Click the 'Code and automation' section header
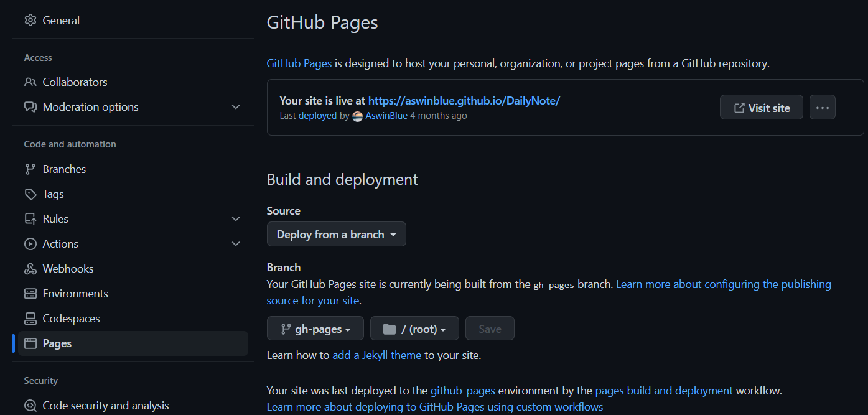868x415 pixels. click(x=70, y=144)
